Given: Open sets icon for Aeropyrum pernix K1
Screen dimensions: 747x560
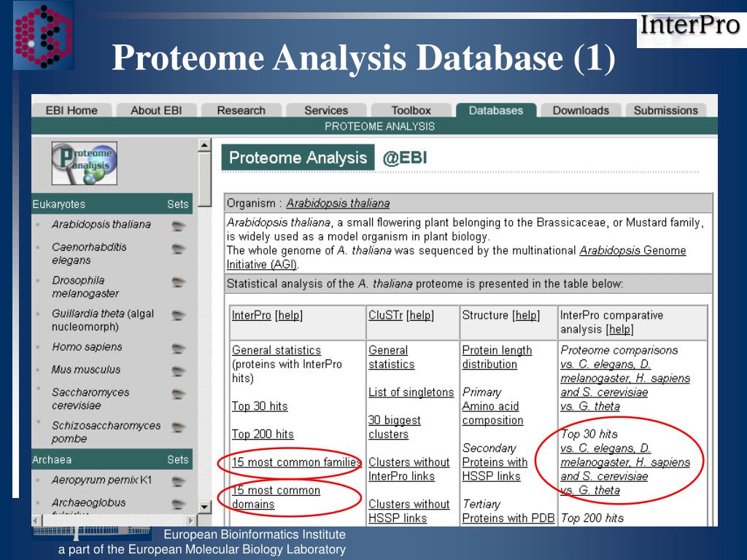Looking at the screenshot, I should click(178, 481).
